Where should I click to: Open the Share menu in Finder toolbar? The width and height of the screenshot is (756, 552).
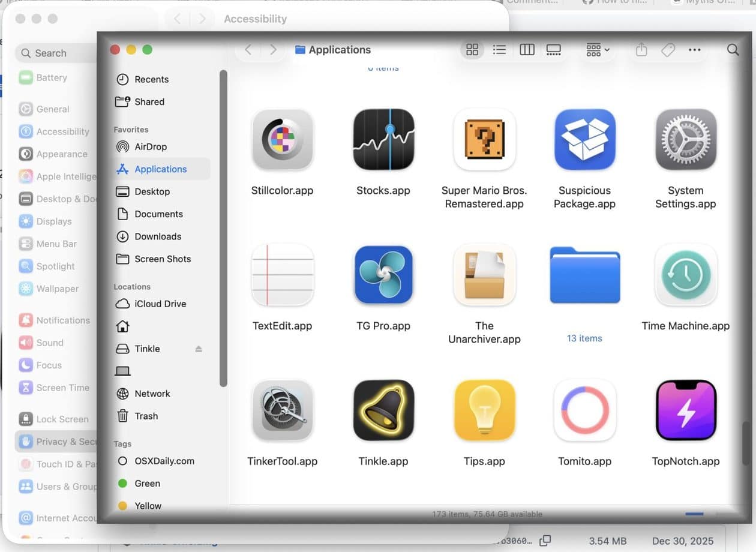(x=641, y=50)
